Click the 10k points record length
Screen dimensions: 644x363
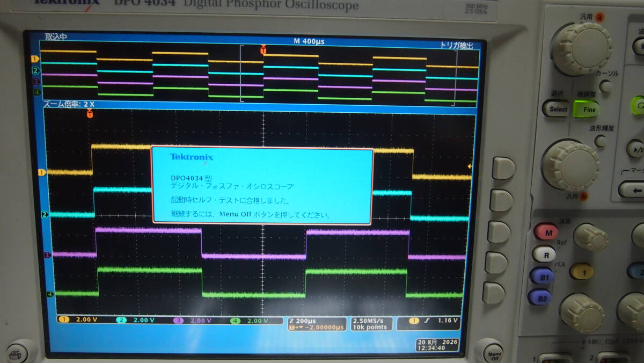pyautogui.click(x=369, y=327)
